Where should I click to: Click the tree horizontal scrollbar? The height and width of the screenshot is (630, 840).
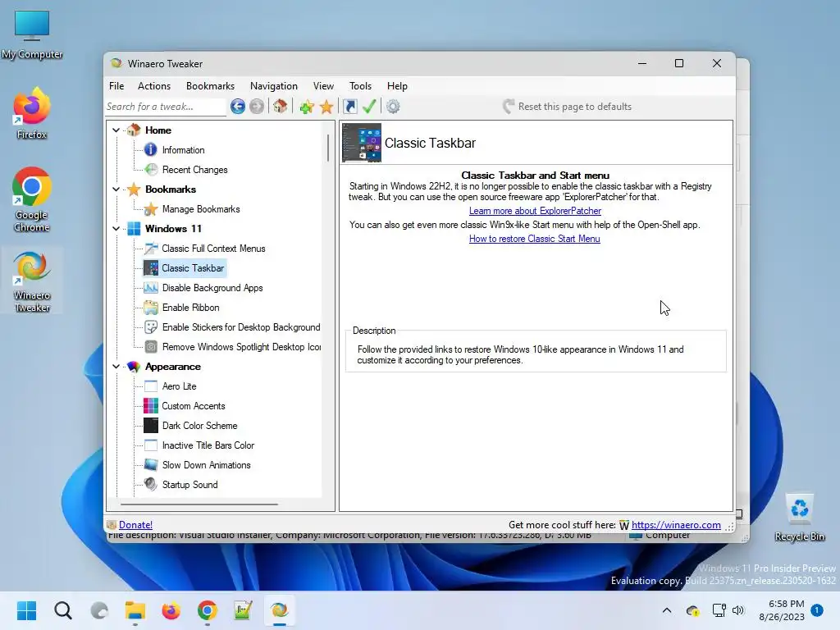(199, 504)
